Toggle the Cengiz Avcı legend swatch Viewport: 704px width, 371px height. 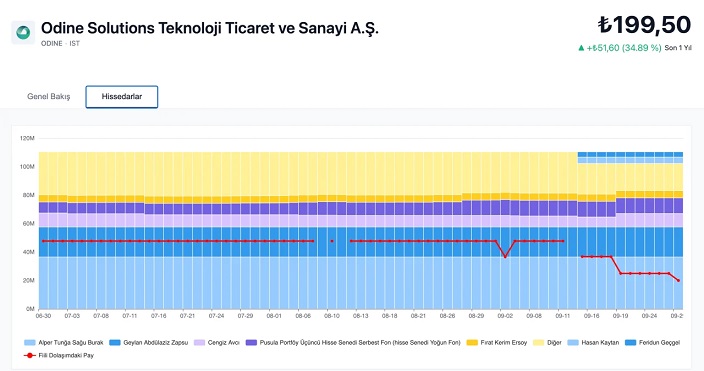[x=199, y=343]
